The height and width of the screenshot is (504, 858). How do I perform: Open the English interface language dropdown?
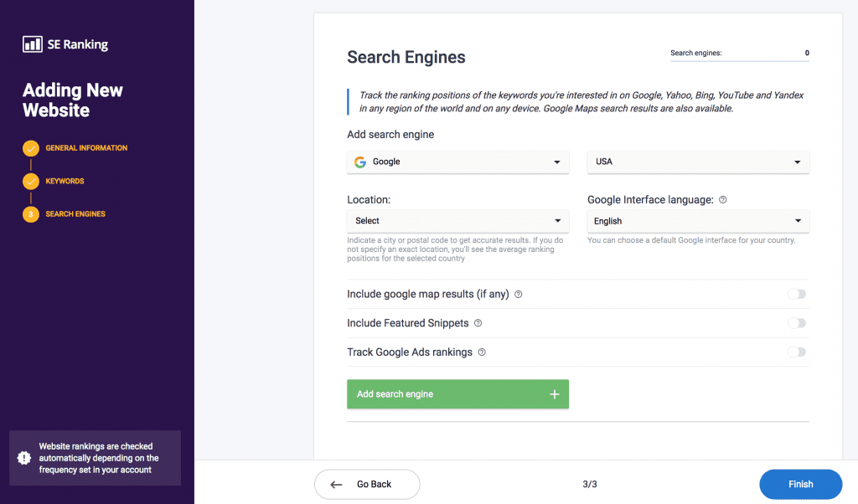click(698, 221)
